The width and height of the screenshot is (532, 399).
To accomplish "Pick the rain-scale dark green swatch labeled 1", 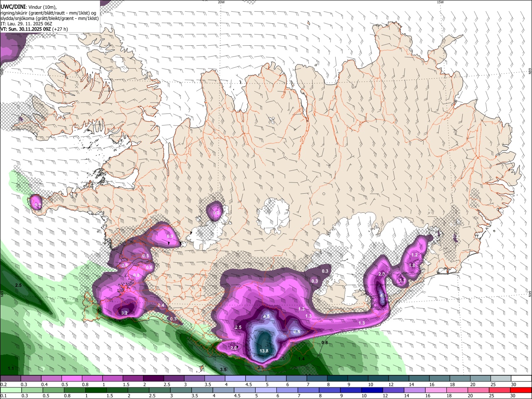I will click(x=96, y=390).
